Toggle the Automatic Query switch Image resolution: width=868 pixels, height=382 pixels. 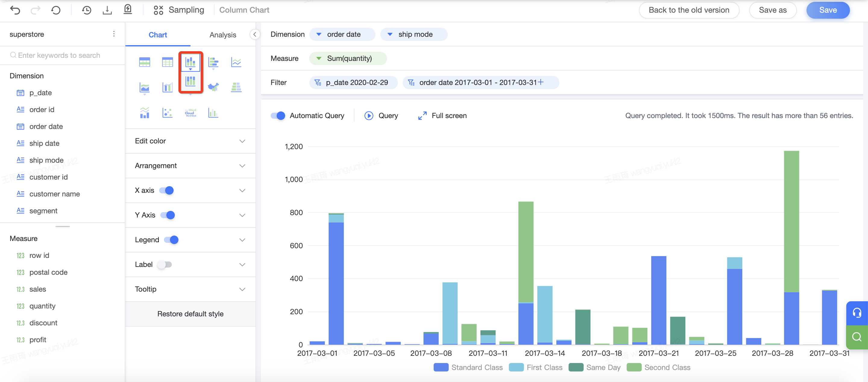tap(278, 116)
